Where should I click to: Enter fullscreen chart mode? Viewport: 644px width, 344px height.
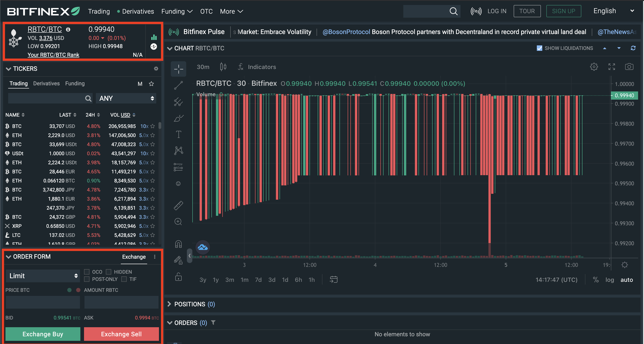(x=612, y=67)
